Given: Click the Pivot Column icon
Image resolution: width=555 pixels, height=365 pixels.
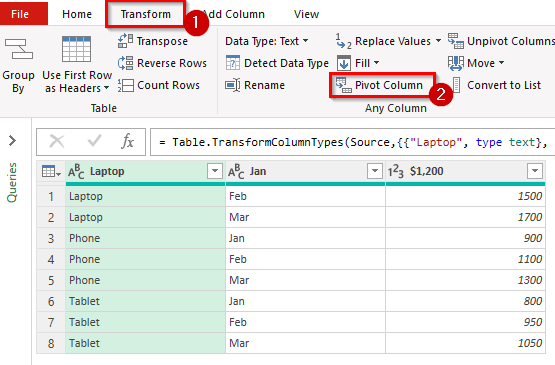Looking at the screenshot, I should pyautogui.click(x=343, y=85).
